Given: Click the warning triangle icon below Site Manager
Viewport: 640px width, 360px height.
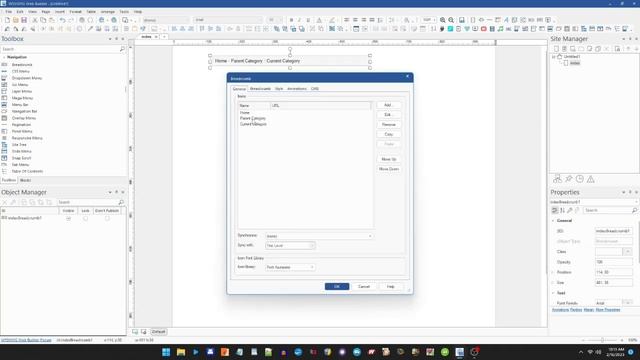Looking at the screenshot, I should click(591, 179).
